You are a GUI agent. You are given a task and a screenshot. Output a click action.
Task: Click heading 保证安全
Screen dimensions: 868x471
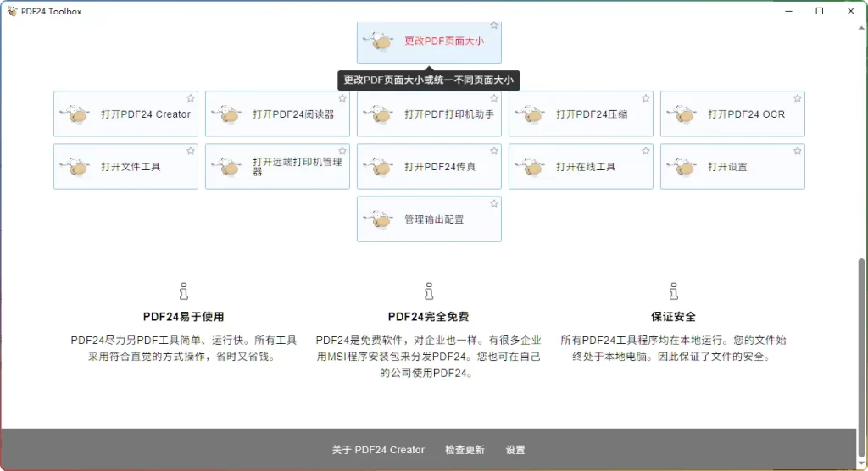[673, 317]
